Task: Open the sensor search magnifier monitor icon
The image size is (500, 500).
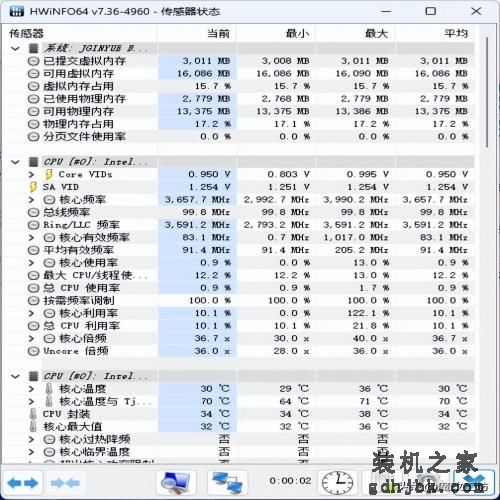Action: tap(176, 483)
